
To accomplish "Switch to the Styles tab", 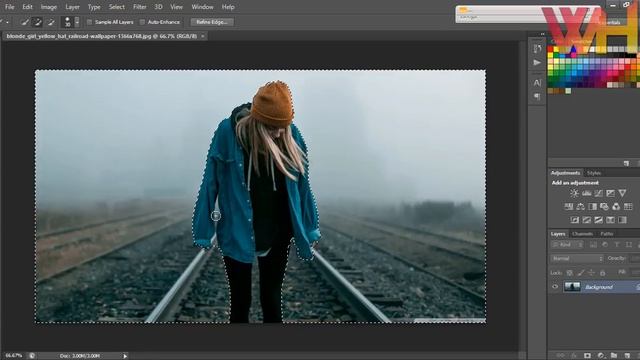I will [x=594, y=173].
